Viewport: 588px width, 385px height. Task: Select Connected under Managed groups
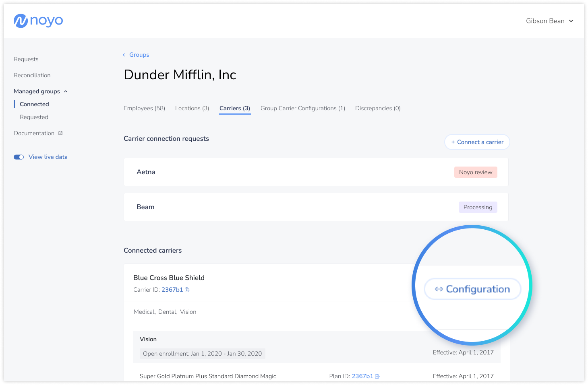34,104
